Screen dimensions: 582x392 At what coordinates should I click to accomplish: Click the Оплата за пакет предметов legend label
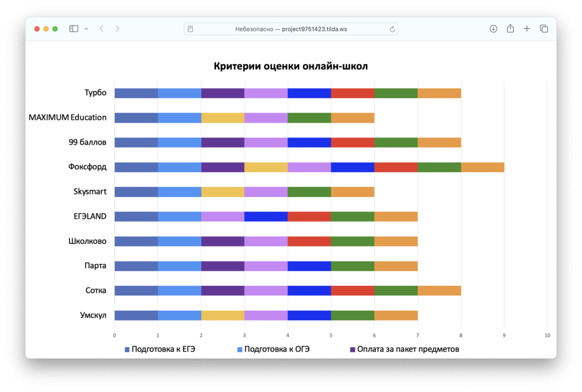pyautogui.click(x=408, y=349)
